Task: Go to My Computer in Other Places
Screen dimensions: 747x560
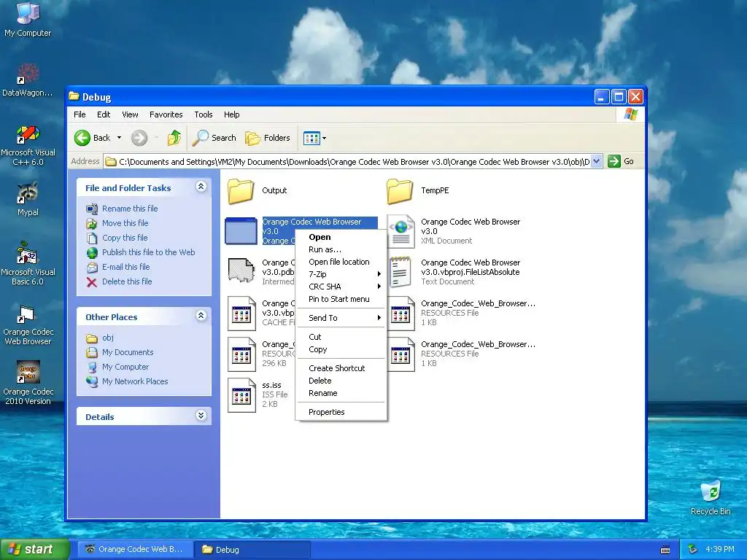Action: pyautogui.click(x=117, y=367)
